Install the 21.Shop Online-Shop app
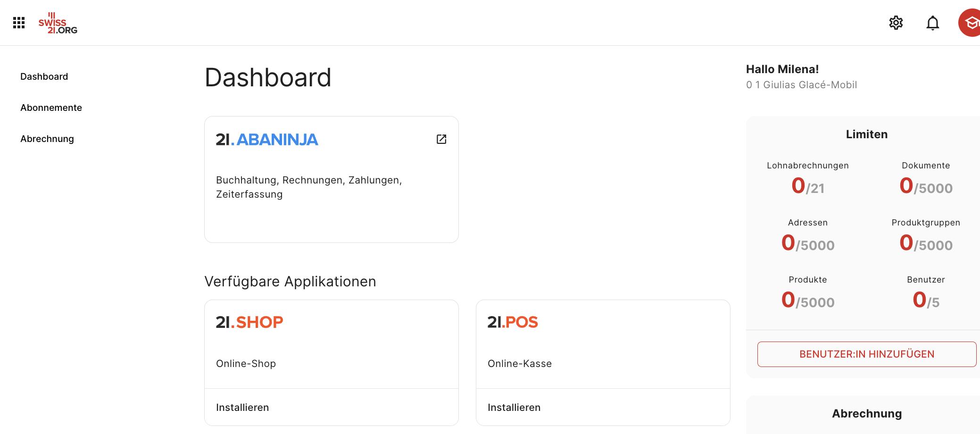The image size is (980, 434). click(242, 407)
